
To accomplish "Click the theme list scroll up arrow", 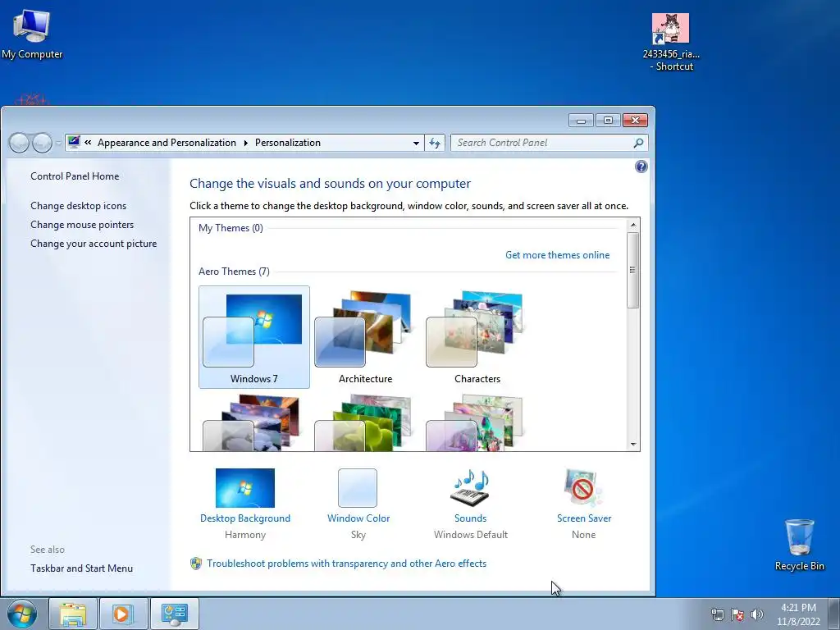I will 633,225.
